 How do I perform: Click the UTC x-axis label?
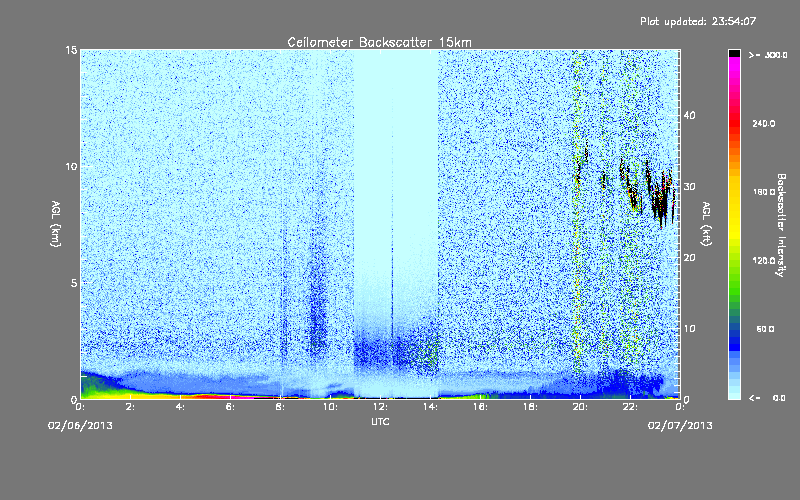(x=380, y=422)
